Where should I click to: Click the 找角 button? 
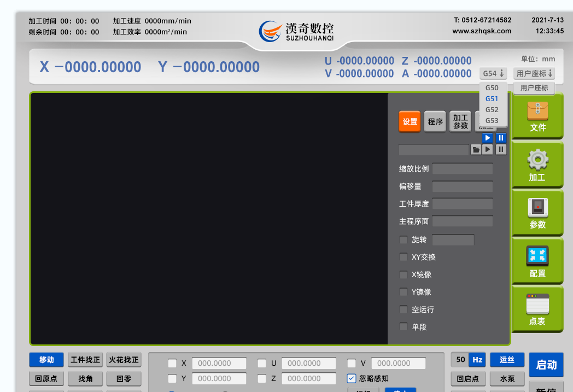click(x=85, y=379)
